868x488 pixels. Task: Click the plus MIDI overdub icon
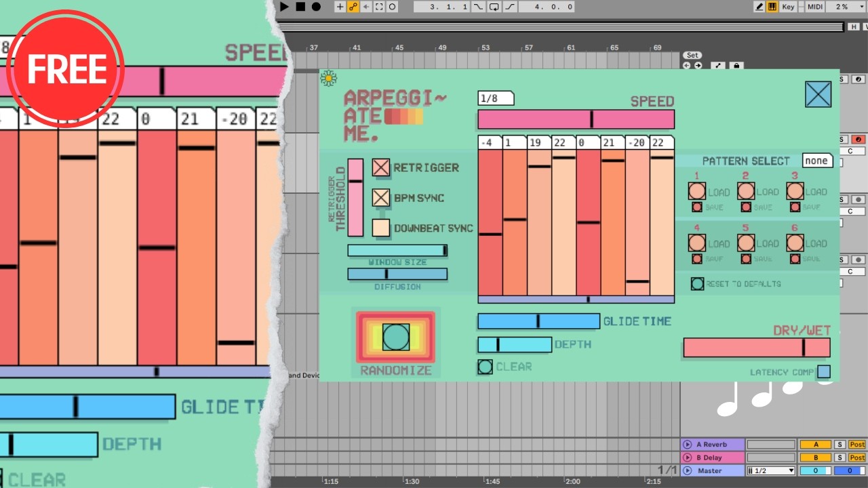340,7
